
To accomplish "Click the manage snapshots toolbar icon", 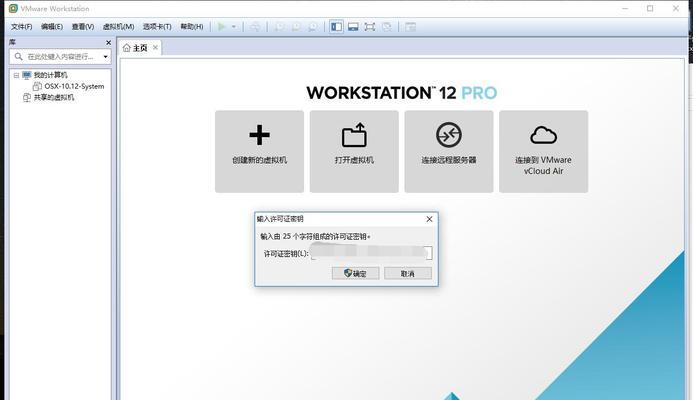I will point(312,27).
